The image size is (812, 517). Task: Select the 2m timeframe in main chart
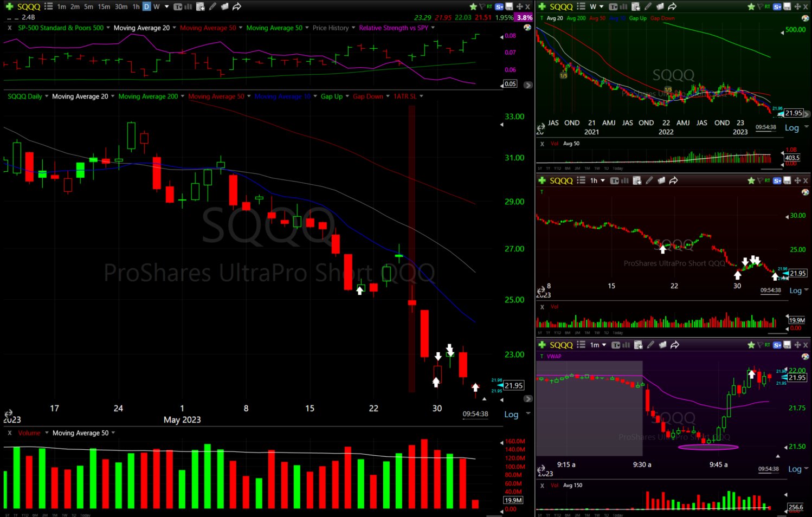[x=75, y=7]
